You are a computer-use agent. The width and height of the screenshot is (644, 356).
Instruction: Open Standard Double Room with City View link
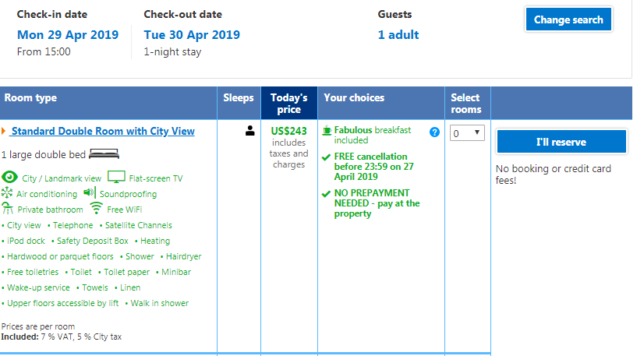(x=103, y=132)
